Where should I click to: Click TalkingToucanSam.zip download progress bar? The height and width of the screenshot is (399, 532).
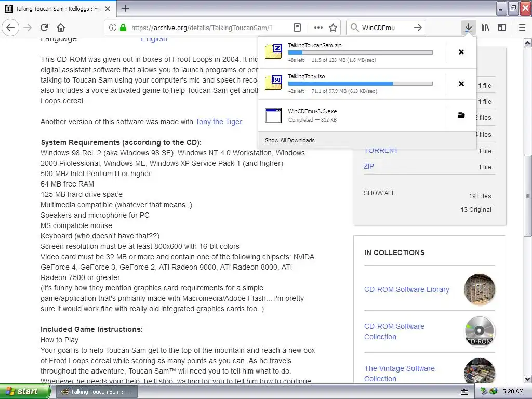361,52
